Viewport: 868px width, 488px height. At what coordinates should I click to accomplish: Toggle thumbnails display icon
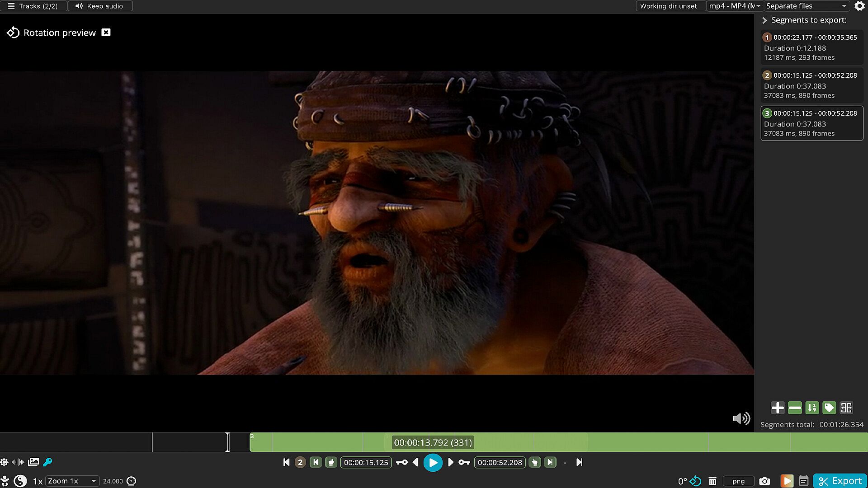click(33, 462)
